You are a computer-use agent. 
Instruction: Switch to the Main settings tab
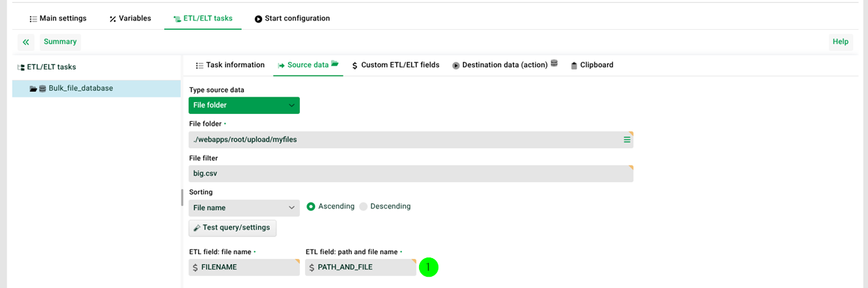click(58, 19)
